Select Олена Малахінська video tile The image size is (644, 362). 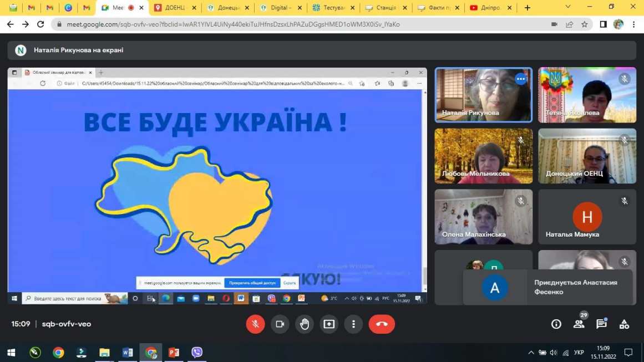483,216
